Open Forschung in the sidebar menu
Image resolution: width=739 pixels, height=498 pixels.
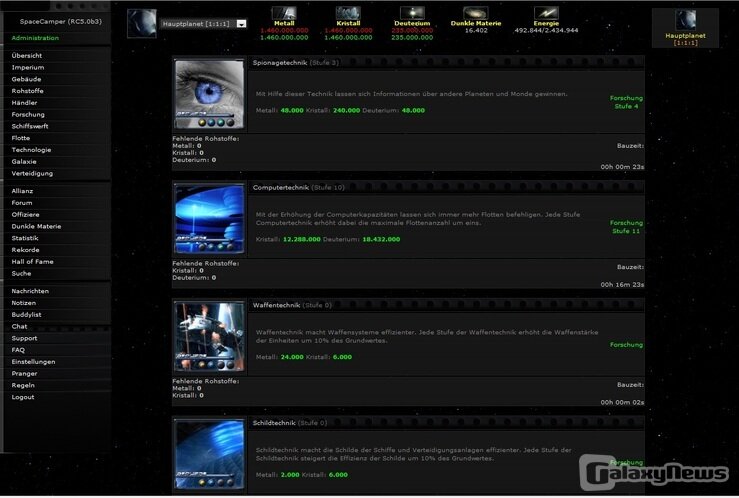pyautogui.click(x=28, y=114)
